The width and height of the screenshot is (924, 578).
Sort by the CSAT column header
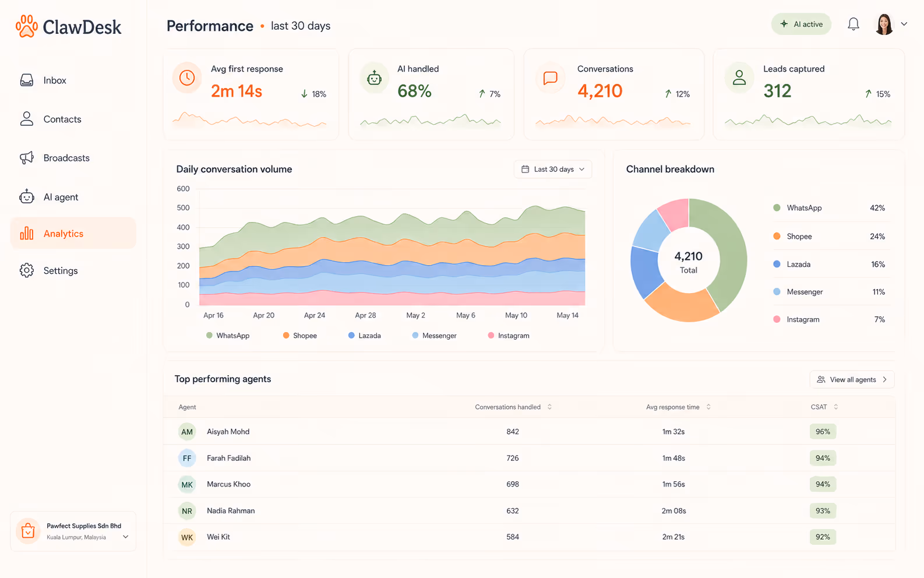pyautogui.click(x=824, y=407)
